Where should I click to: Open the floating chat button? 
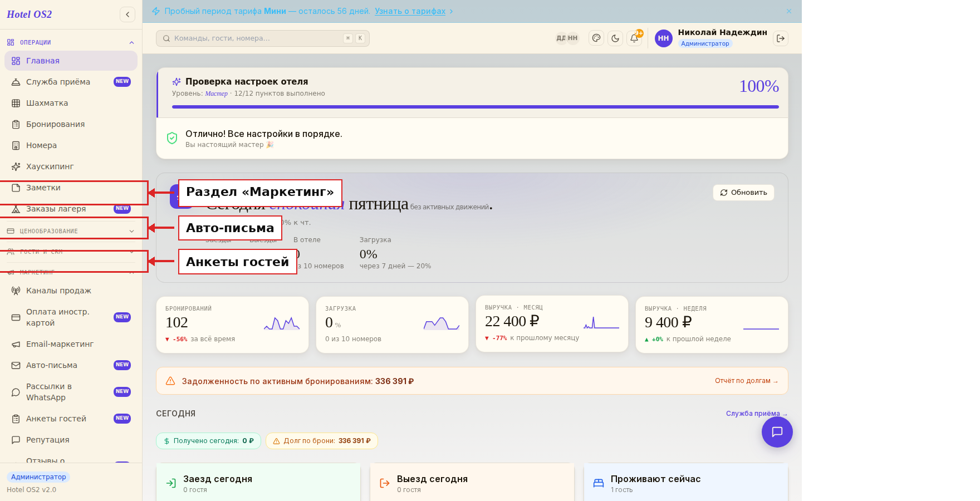tap(777, 432)
